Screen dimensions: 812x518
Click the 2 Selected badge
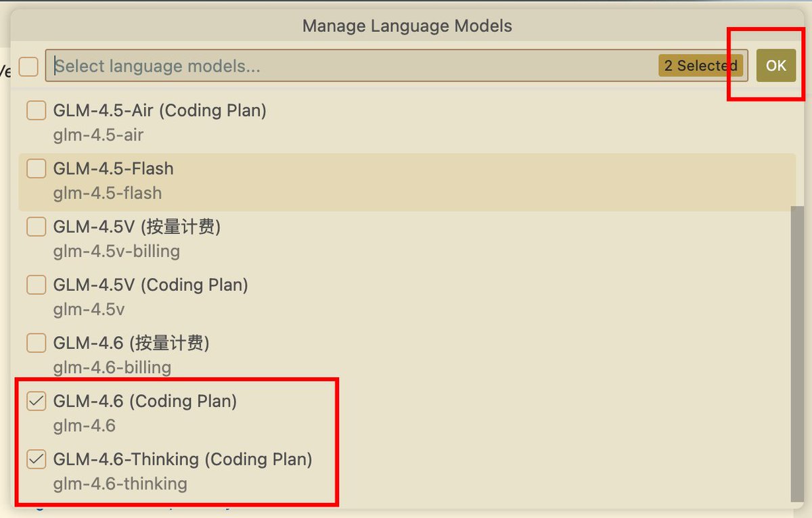click(x=700, y=66)
